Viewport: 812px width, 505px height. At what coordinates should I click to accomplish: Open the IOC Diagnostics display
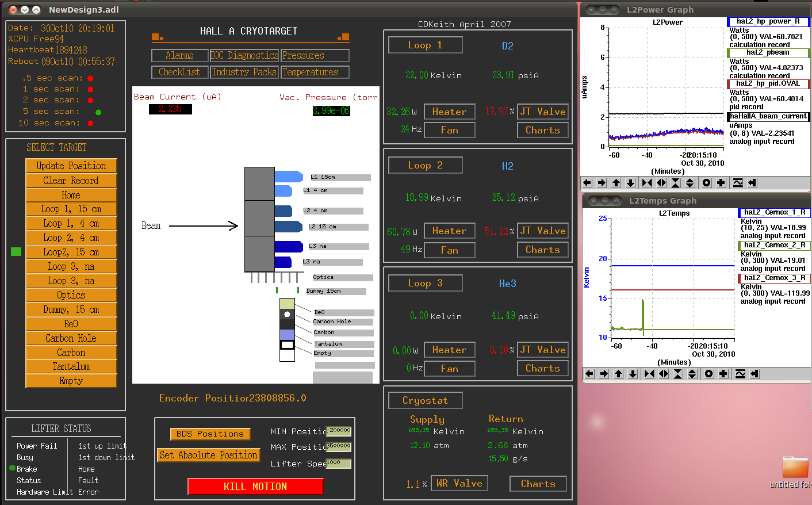coord(244,55)
